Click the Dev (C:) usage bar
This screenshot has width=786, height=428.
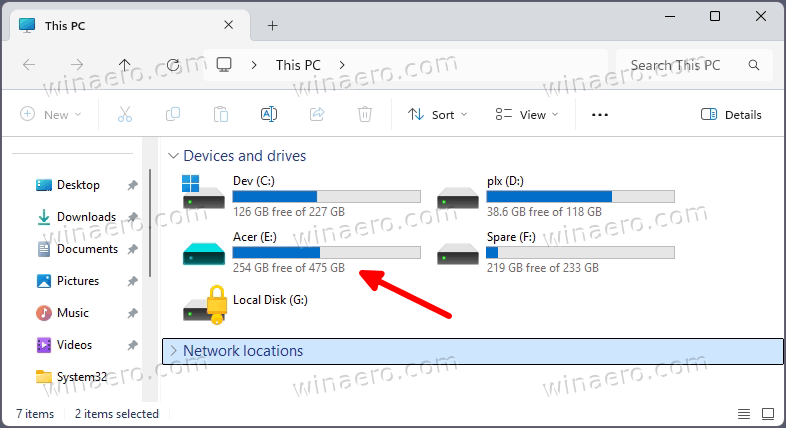tap(326, 196)
